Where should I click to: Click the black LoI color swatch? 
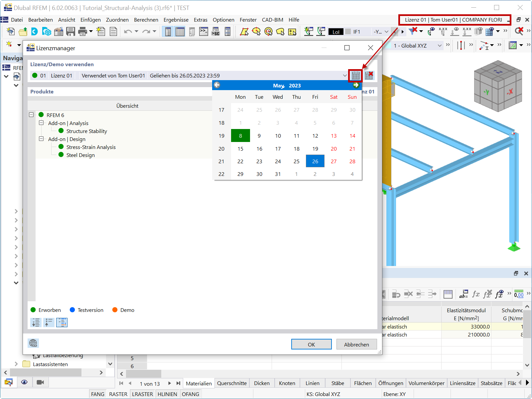point(336,32)
